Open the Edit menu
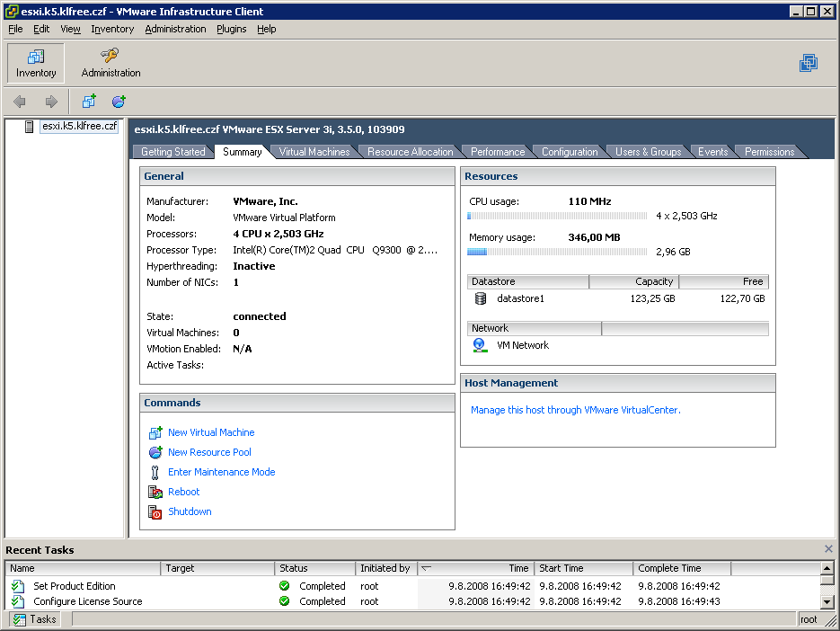The width and height of the screenshot is (840, 631). pos(41,29)
